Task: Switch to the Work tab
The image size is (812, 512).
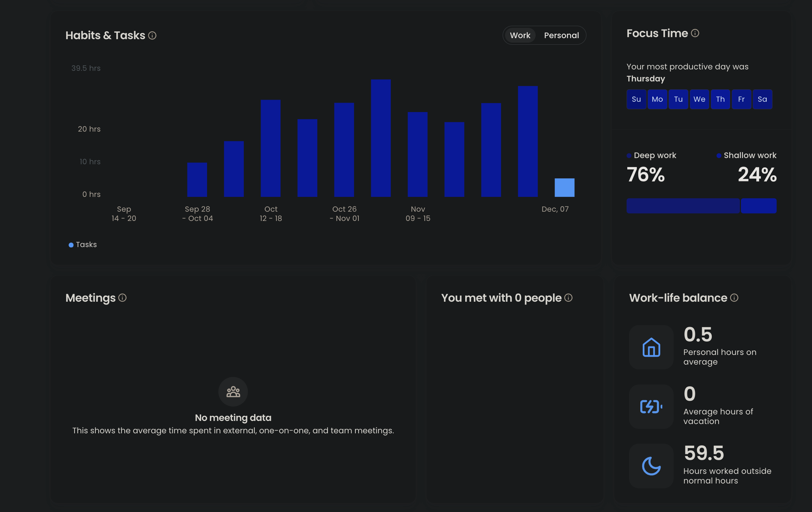Action: [x=520, y=35]
